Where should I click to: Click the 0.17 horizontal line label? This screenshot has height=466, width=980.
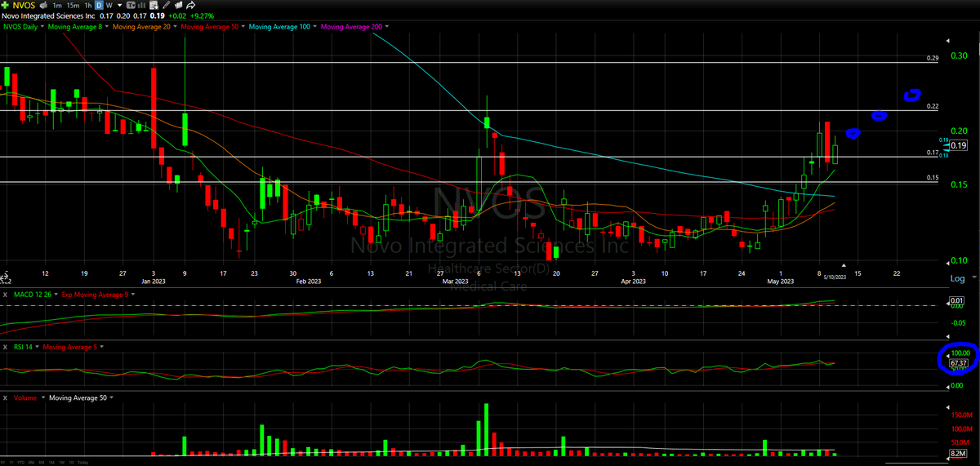[933, 153]
